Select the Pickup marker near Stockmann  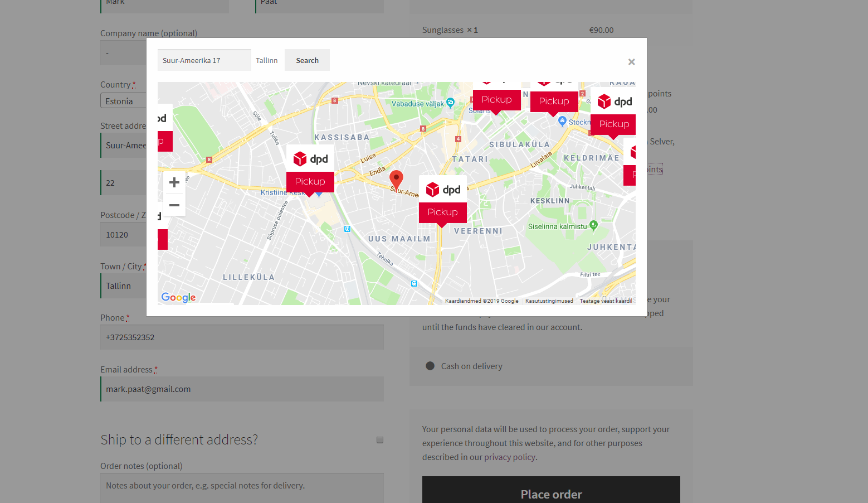click(x=554, y=101)
